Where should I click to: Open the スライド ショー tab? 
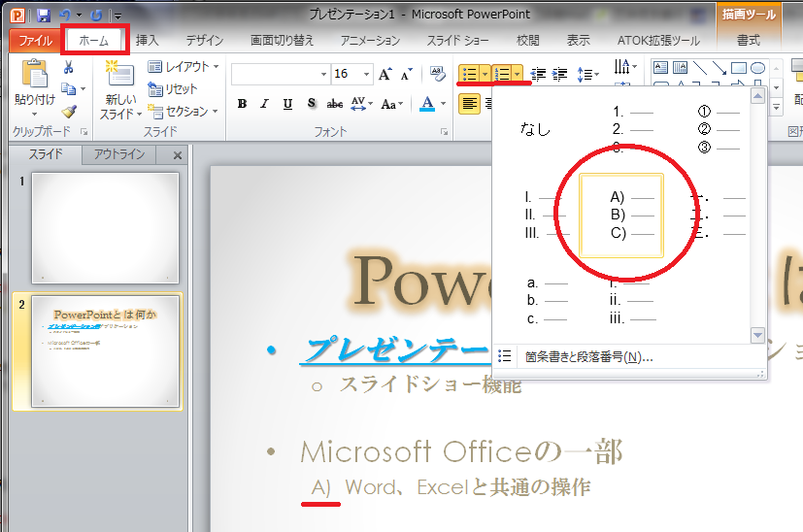(458, 40)
